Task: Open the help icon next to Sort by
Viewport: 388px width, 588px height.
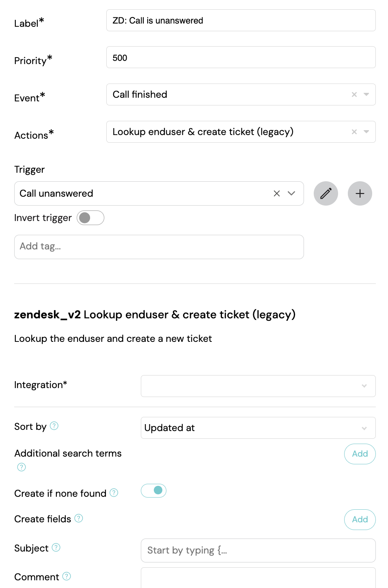Action: 54,426
